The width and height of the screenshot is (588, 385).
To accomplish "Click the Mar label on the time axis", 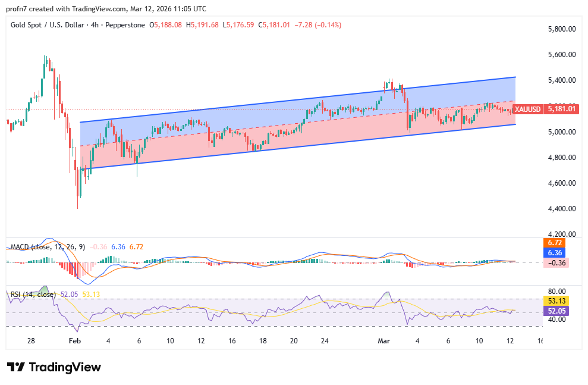I will pos(383,341).
